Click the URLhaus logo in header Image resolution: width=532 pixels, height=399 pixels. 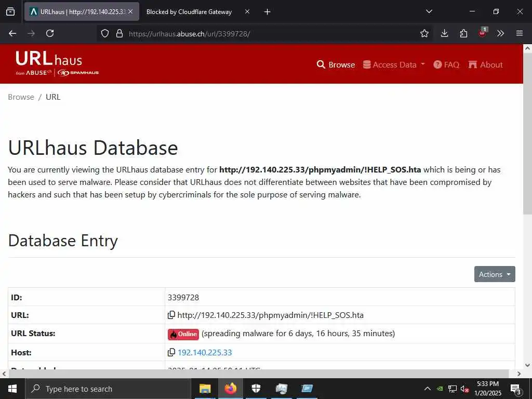(57, 64)
